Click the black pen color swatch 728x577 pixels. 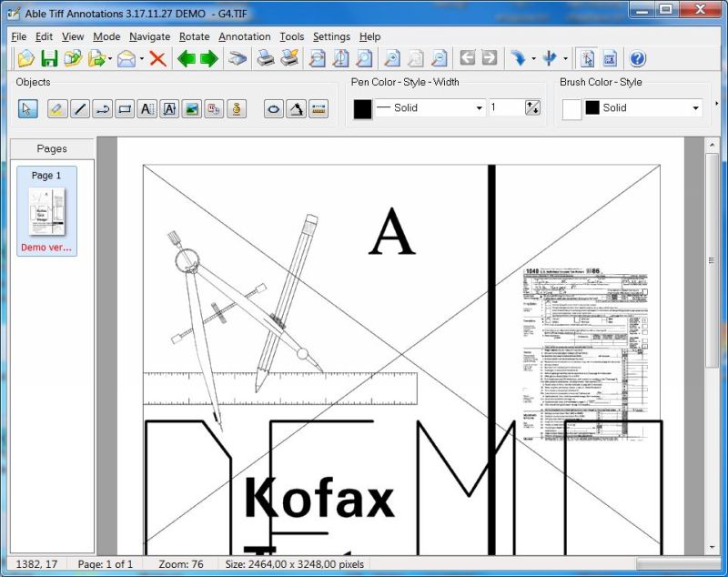coord(362,109)
